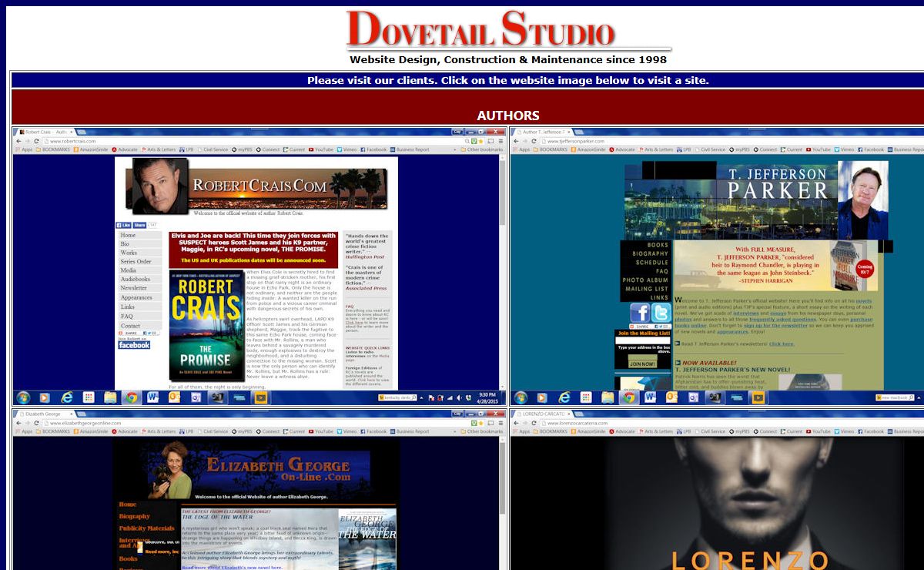Click the Word icon in the Robert Crais taskbar

152,397
